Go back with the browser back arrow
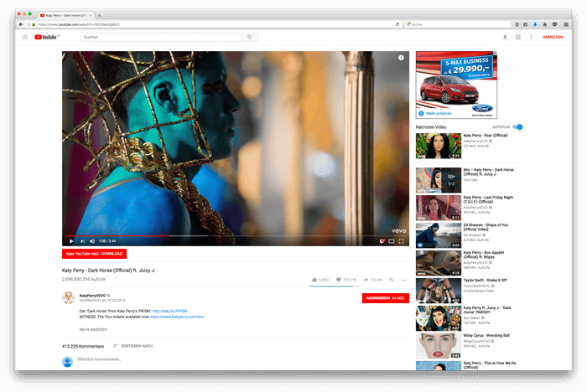 click(x=21, y=24)
